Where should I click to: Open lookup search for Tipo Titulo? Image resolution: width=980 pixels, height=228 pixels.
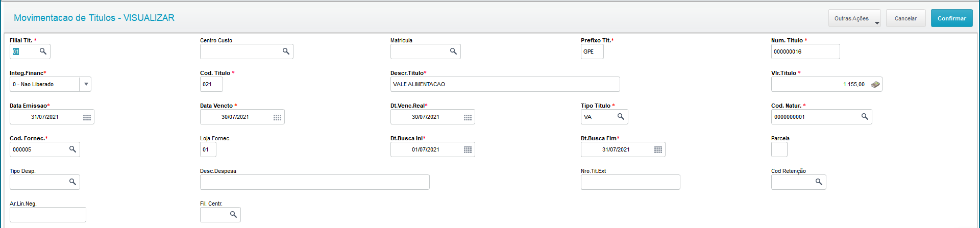(x=621, y=117)
